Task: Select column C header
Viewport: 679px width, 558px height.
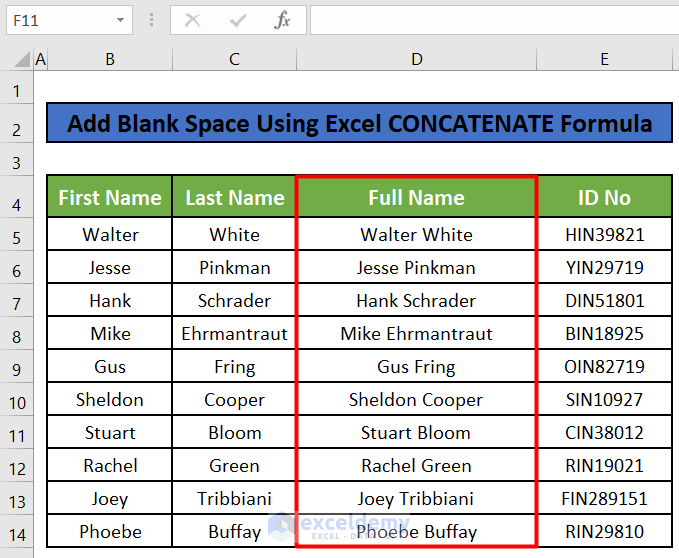Action: click(234, 59)
